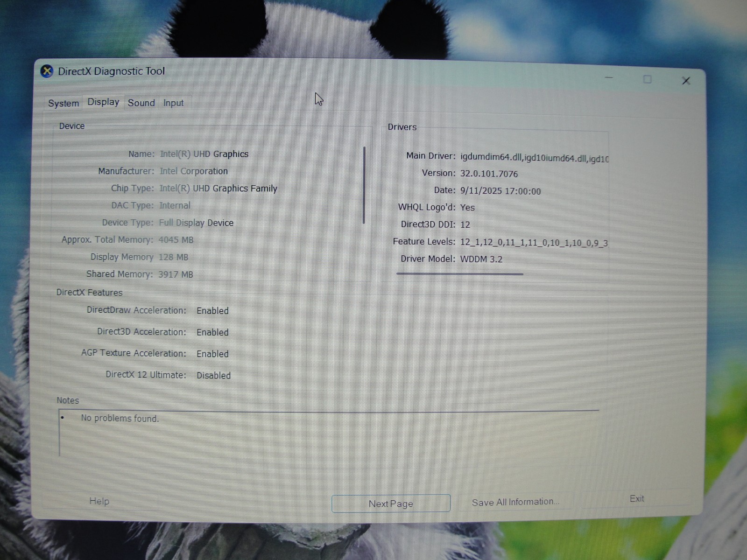Click the '3917 MB' shared memory value
Screen dimensions: 747x560
176,274
